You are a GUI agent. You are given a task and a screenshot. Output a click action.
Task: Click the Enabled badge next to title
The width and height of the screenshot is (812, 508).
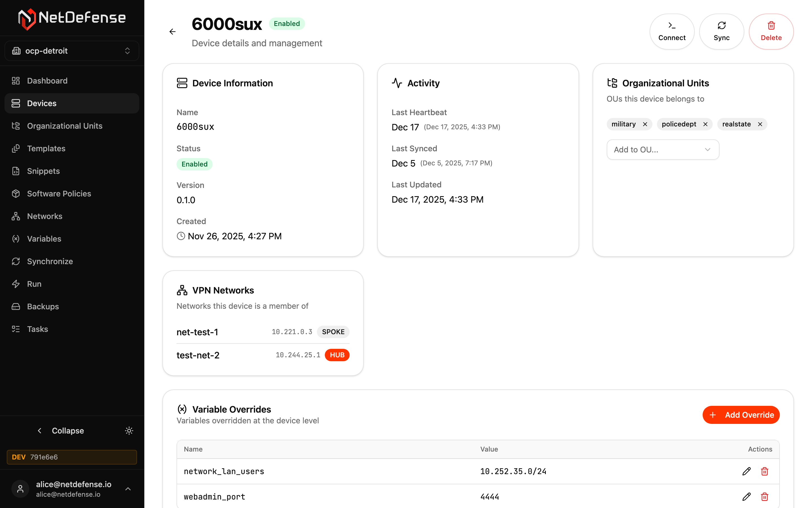click(x=286, y=23)
